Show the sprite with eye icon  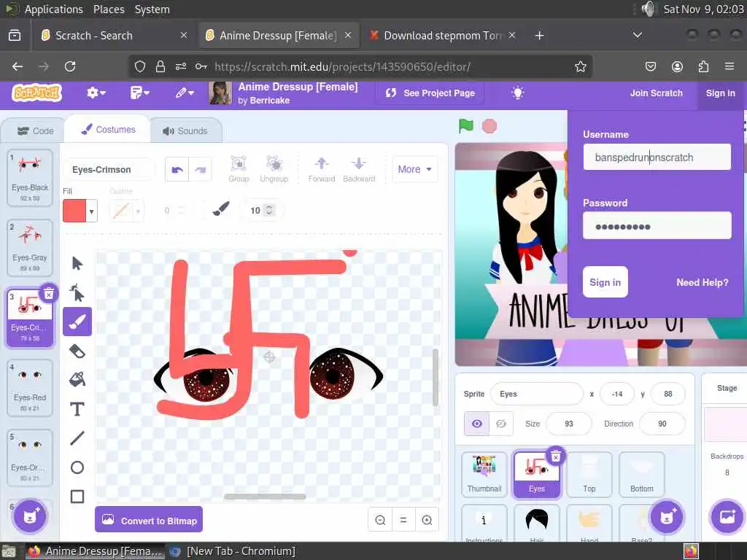(x=477, y=424)
